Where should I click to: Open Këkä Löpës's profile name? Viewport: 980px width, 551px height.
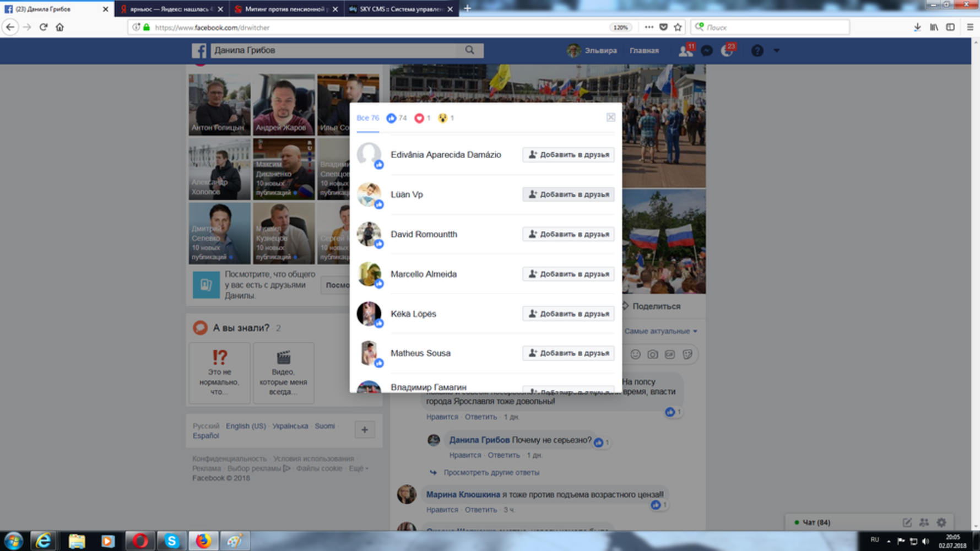[413, 314]
